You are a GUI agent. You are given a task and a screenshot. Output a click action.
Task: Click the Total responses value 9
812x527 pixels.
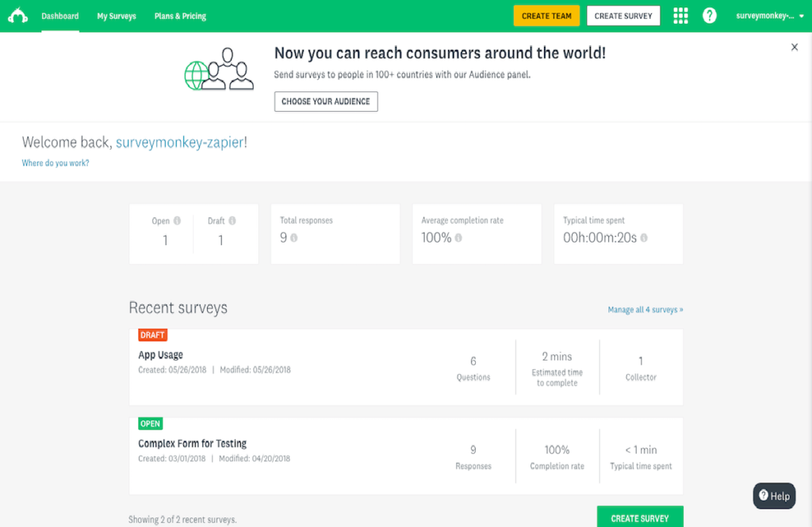[283, 238]
